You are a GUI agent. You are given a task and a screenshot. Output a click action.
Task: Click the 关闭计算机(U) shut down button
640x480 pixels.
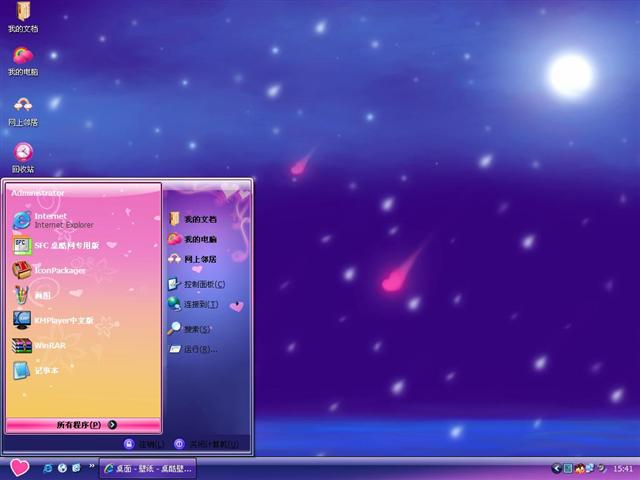pyautogui.click(x=207, y=444)
